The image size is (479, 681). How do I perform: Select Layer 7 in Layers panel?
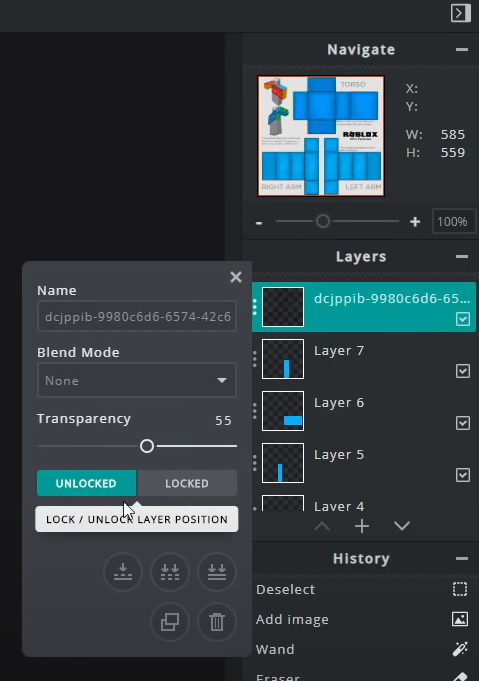pos(364,359)
